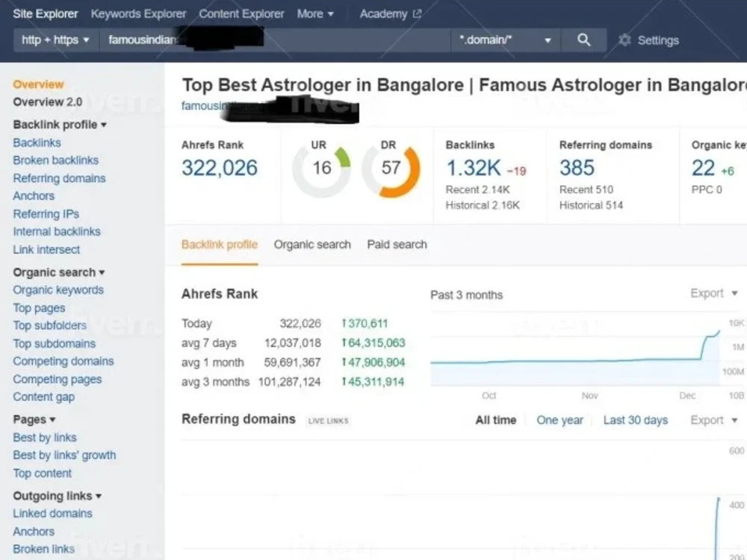The image size is (747, 560).
Task: Open Referring IPs in the sidebar
Action: point(46,214)
